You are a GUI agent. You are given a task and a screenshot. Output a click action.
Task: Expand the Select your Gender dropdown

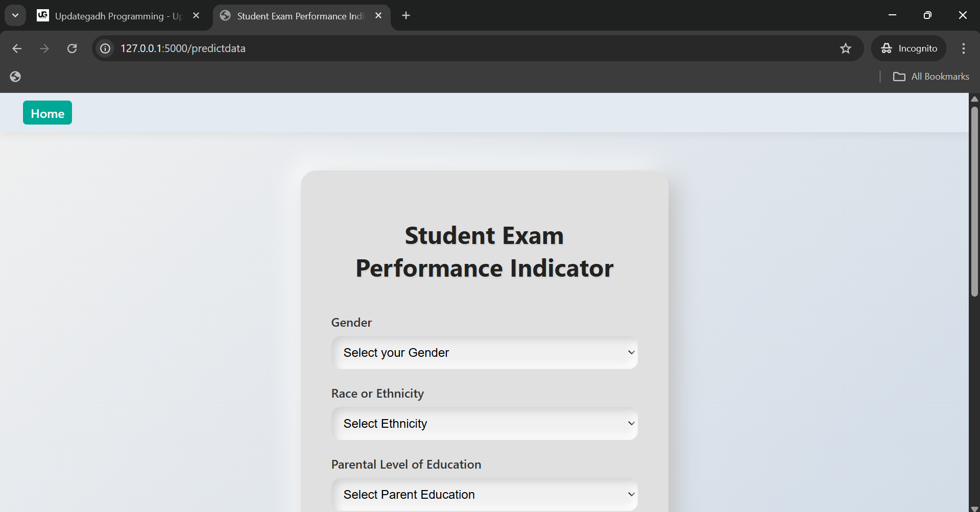pos(485,353)
